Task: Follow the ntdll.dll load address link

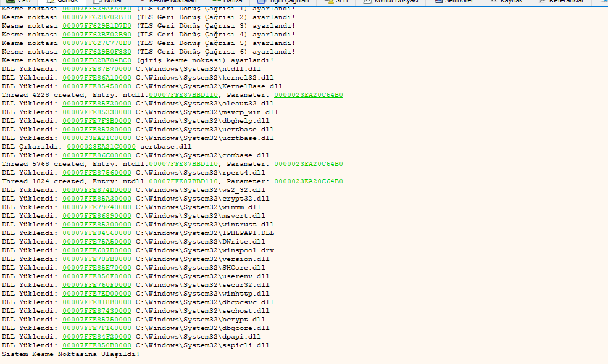Action: tap(97, 69)
